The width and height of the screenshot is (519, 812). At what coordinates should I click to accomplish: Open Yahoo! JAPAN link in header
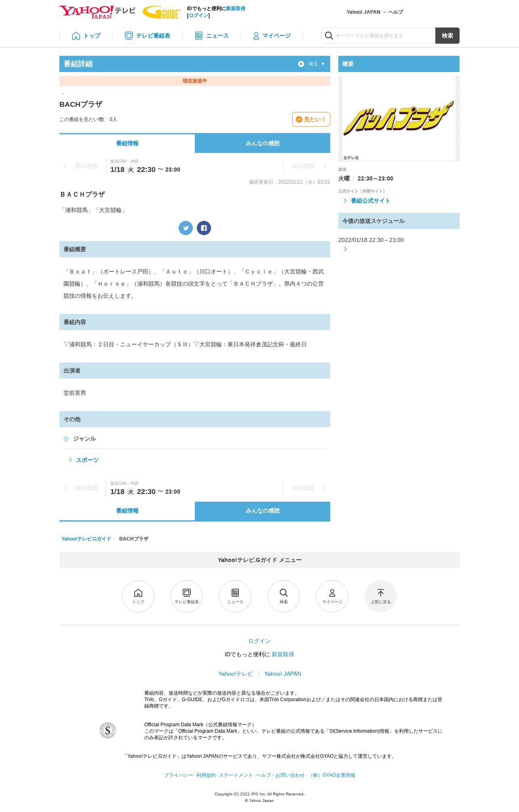[363, 12]
